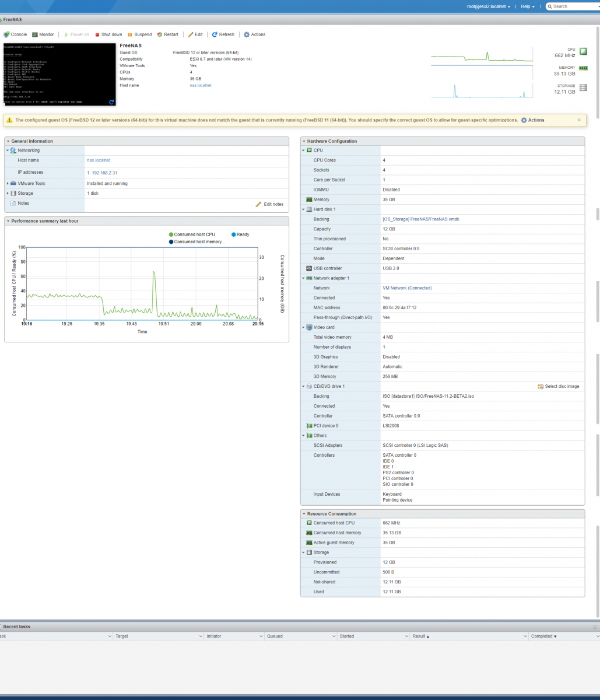
Task: Sort recent tasks by Queued column
Action: (275, 636)
